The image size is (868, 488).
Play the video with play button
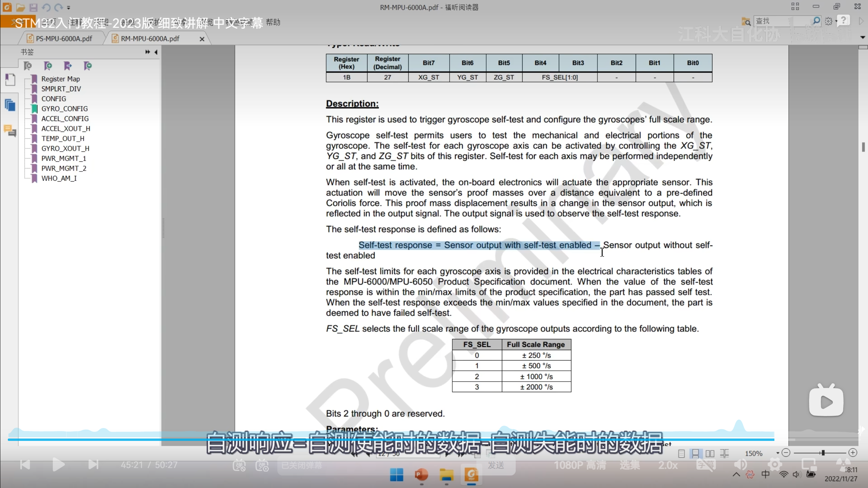58,465
